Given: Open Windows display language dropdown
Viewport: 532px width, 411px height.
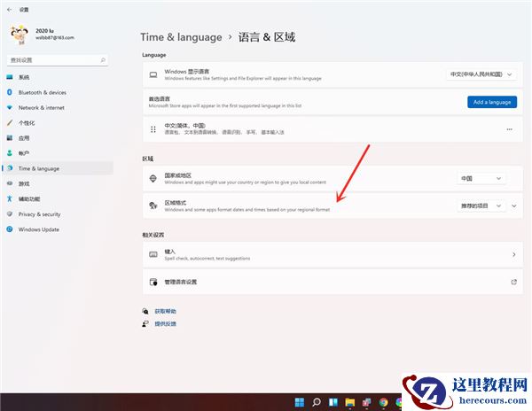Looking at the screenshot, I should click(481, 74).
